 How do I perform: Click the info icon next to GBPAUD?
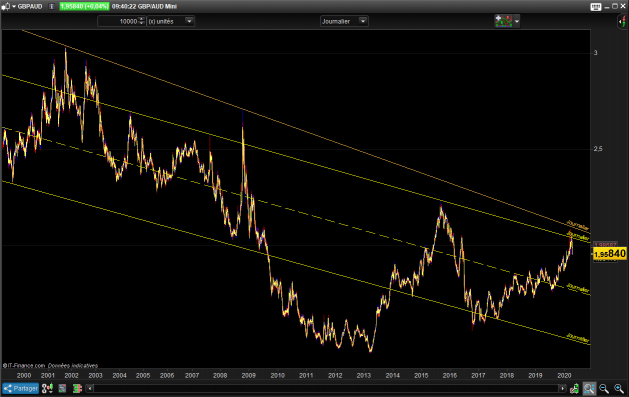pyautogui.click(x=51, y=6)
